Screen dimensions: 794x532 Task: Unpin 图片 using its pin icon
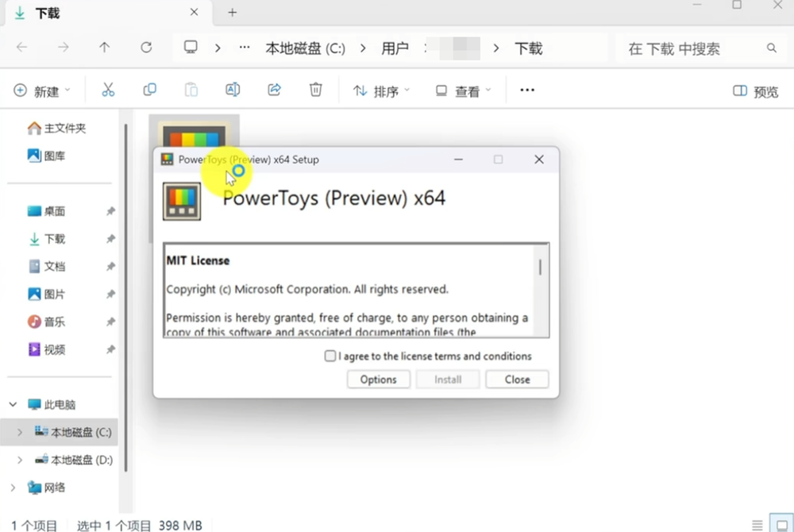click(110, 294)
